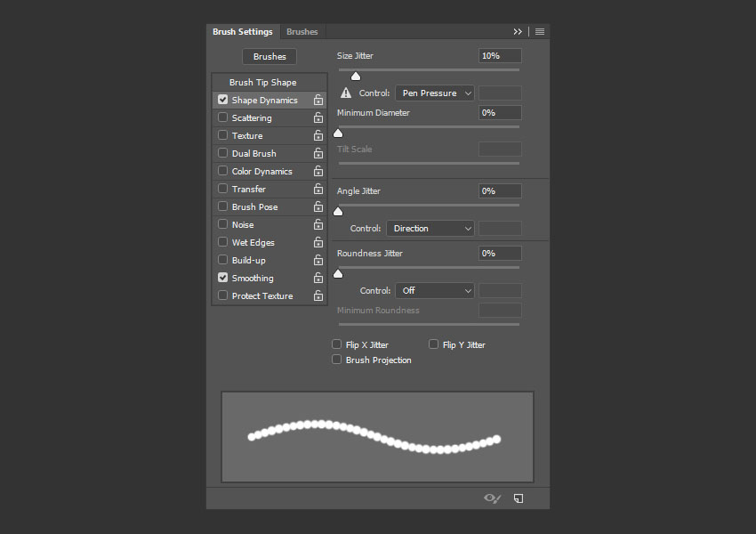Click the create new brush icon
756x534 pixels.
coord(519,498)
